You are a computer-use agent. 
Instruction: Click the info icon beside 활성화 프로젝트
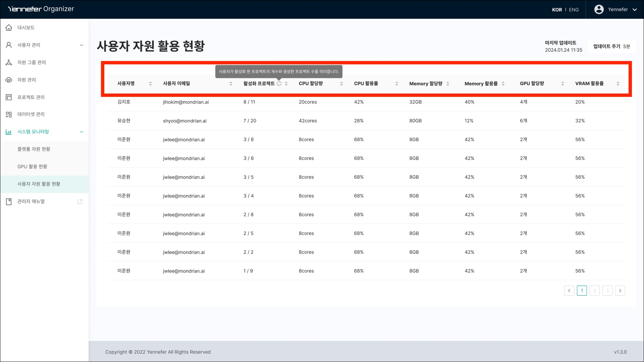[279, 84]
